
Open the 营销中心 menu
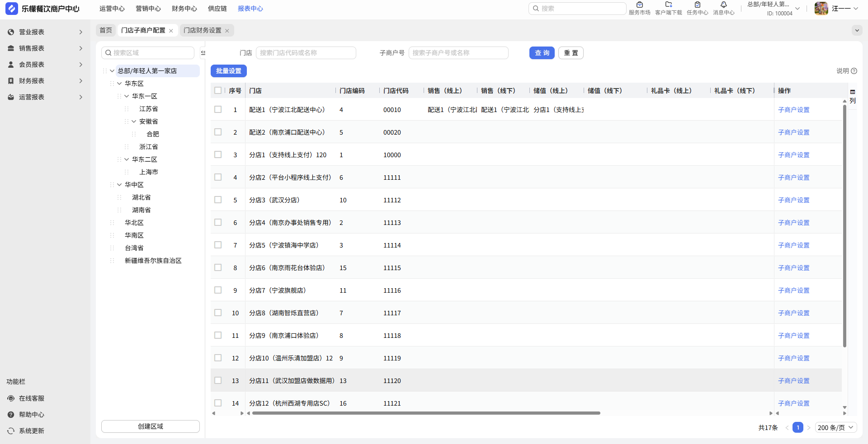[148, 9]
